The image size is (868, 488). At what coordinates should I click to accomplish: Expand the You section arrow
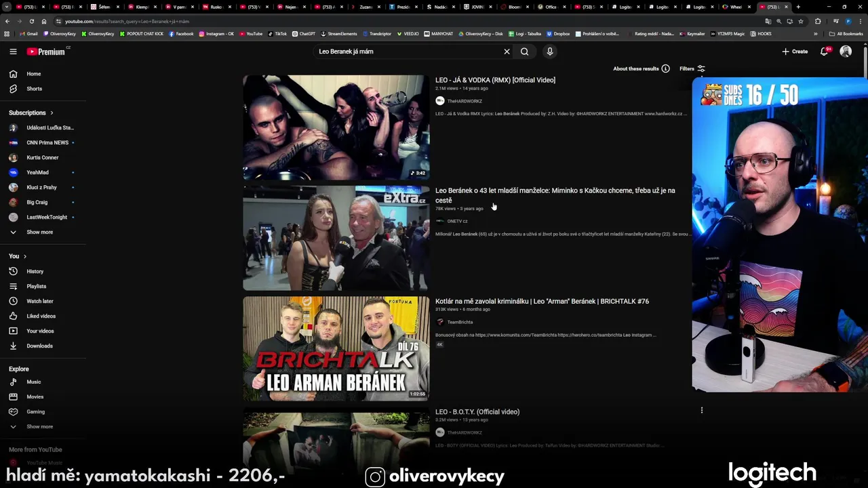(25, 256)
